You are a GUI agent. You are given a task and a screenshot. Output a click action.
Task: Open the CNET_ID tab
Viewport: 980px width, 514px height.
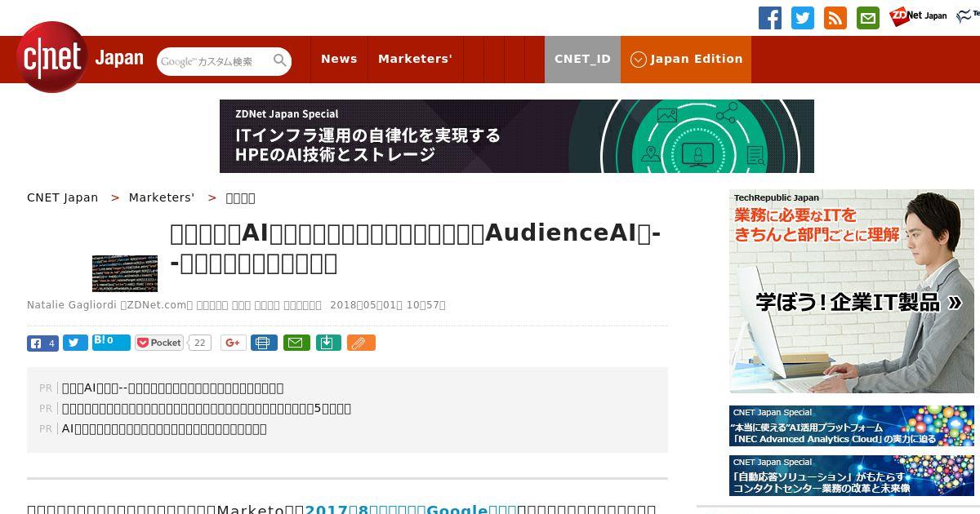(582, 59)
